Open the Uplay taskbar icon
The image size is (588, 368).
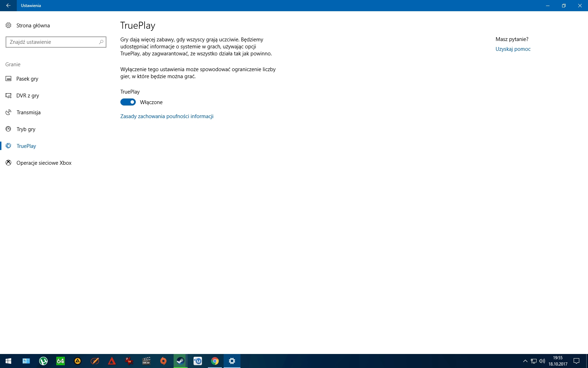coord(198,361)
